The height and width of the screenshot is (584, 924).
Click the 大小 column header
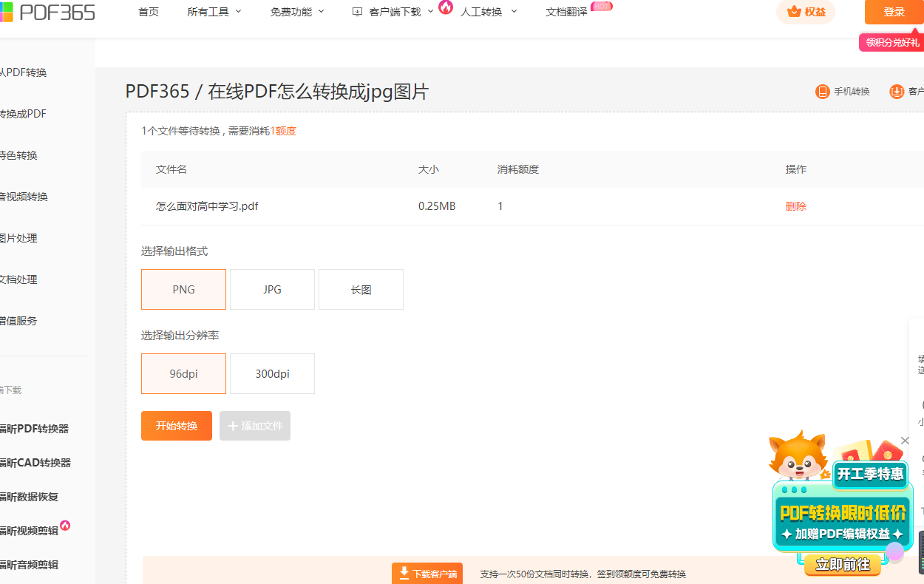coord(429,169)
